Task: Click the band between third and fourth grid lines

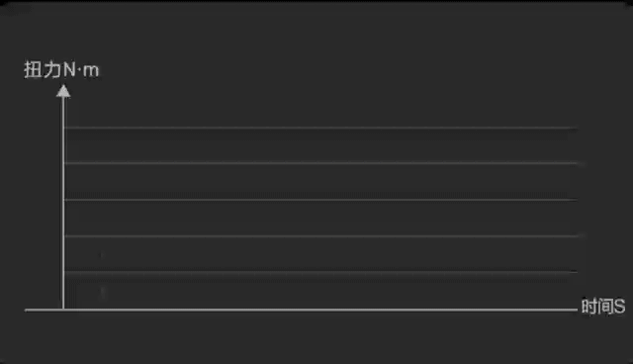Action: [320, 218]
